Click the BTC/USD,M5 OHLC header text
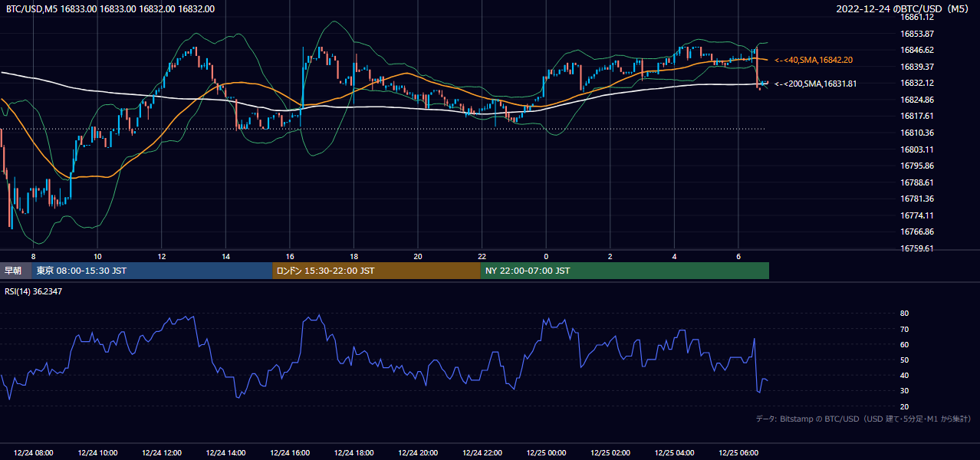The height and width of the screenshot is (460, 980). click(x=110, y=9)
